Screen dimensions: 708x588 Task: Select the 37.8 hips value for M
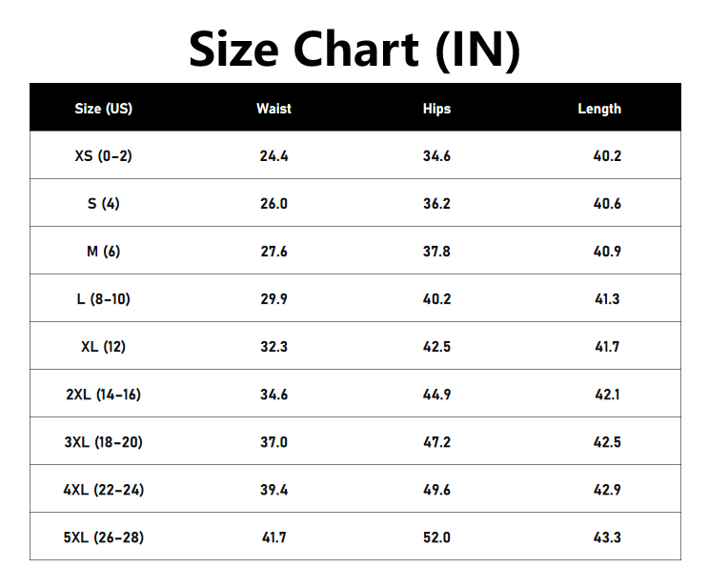click(x=436, y=252)
